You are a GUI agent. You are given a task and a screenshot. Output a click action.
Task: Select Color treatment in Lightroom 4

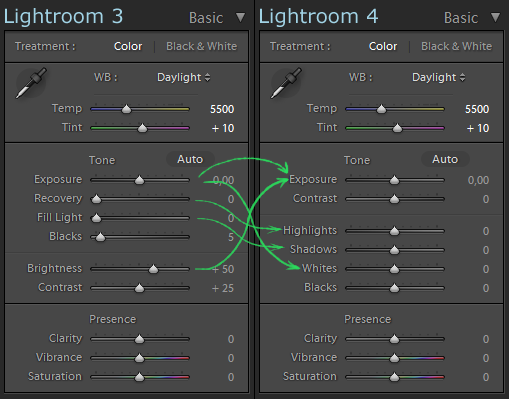point(383,46)
